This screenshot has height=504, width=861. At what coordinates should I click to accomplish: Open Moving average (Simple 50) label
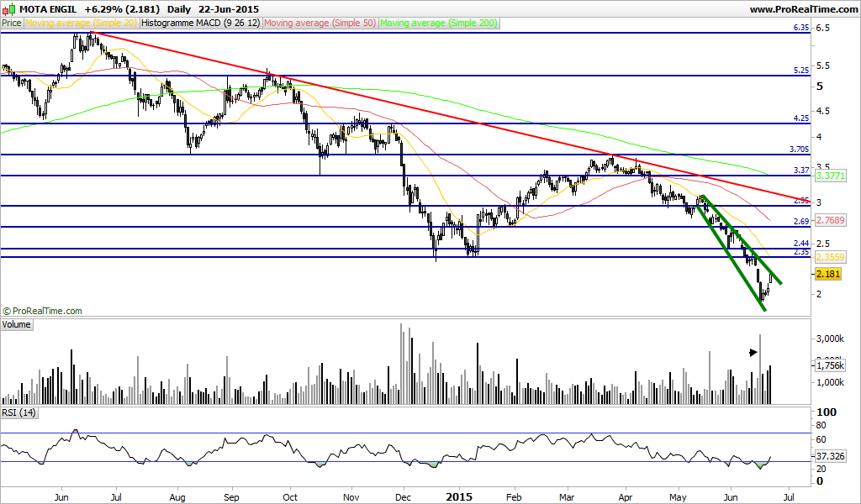(320, 23)
